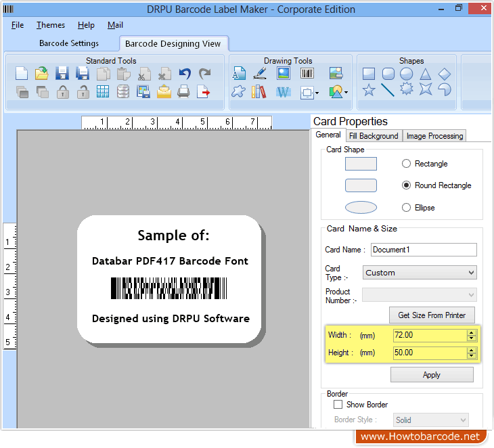Click the Width value field
This screenshot has width=494, height=448.
430,335
